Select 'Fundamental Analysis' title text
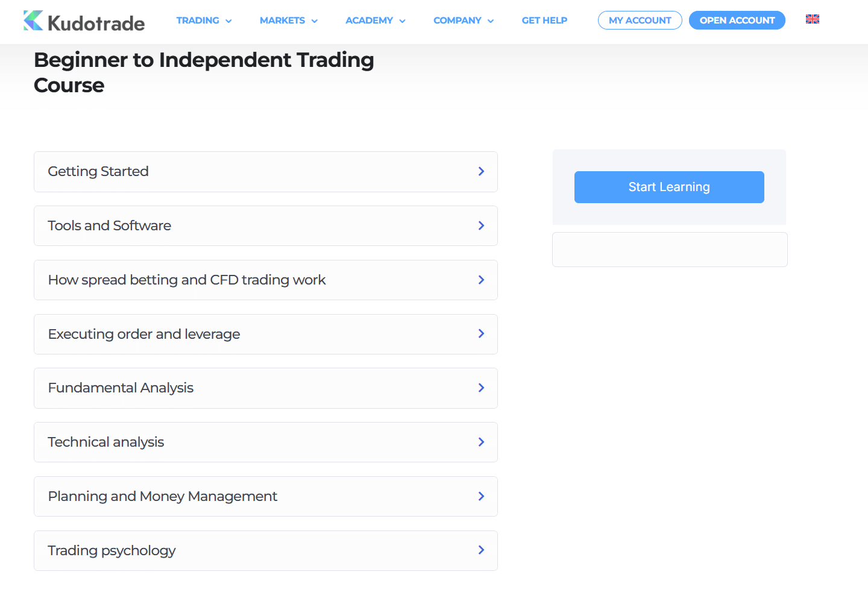 [x=121, y=388]
